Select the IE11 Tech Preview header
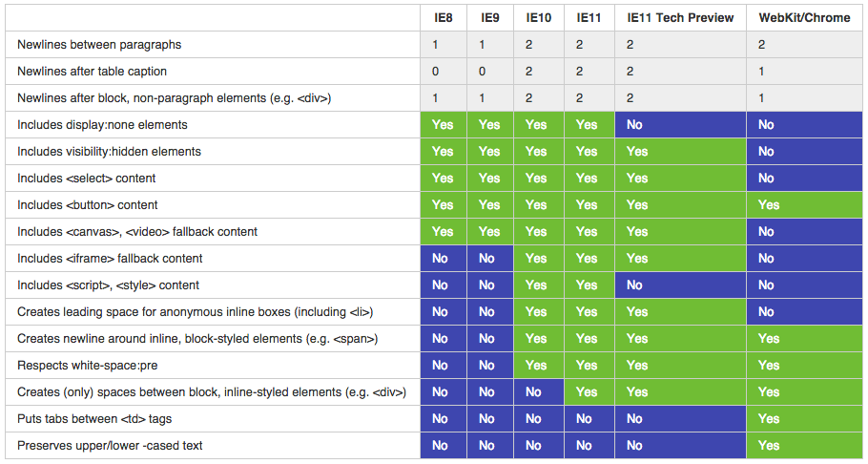Image resolution: width=868 pixels, height=464 pixels. 680,18
